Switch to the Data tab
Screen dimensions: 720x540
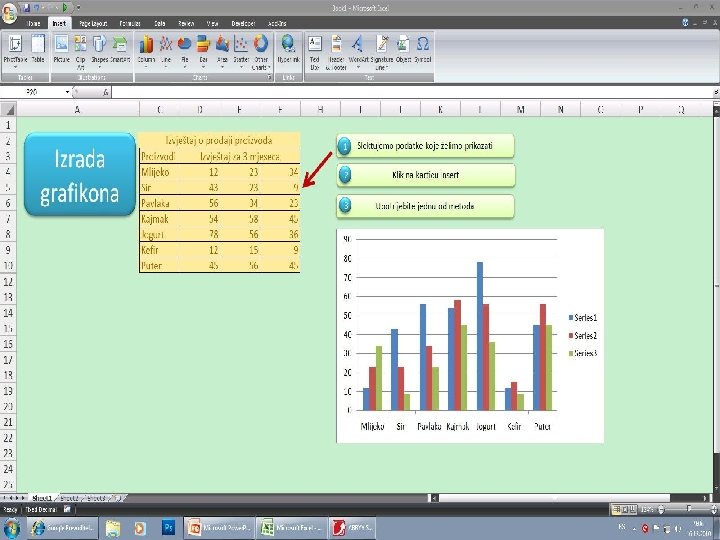160,23
